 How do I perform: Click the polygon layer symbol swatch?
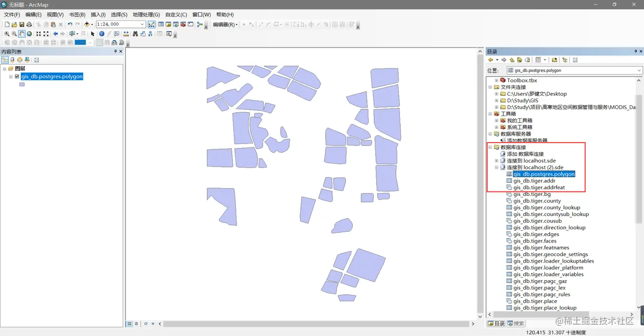(x=22, y=84)
